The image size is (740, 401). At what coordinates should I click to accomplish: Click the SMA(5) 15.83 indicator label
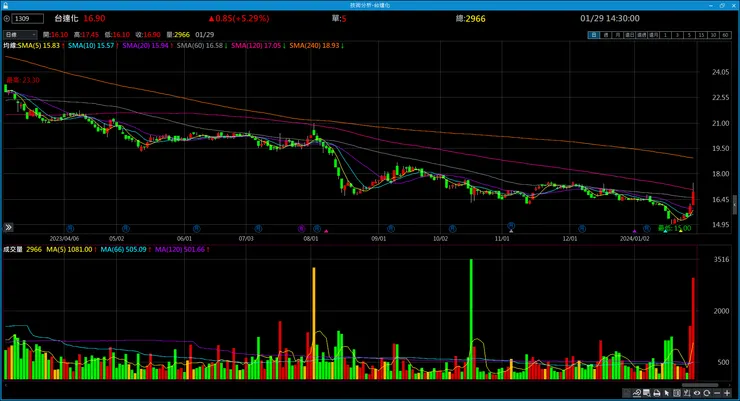(40, 46)
